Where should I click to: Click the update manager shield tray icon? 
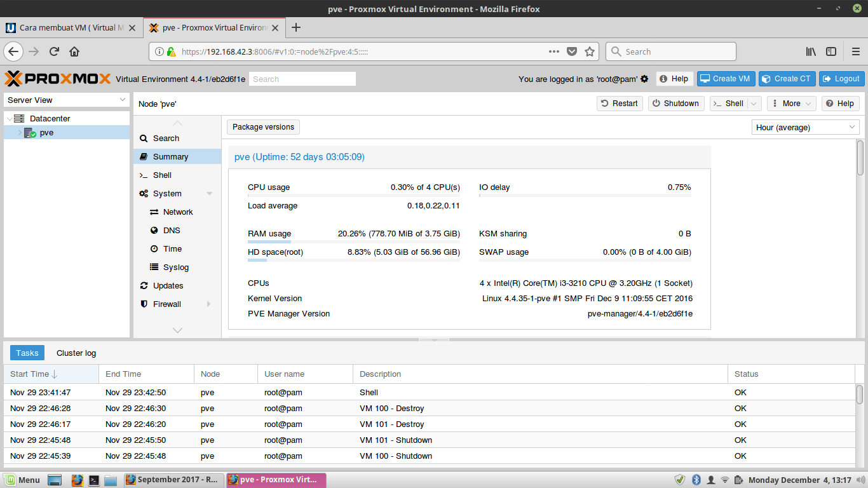click(679, 480)
